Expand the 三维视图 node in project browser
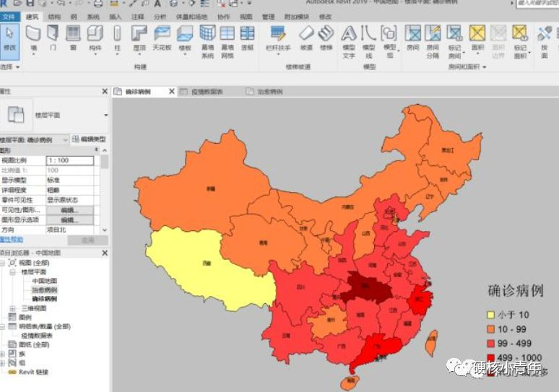The height and width of the screenshot is (392, 559). click(13, 308)
